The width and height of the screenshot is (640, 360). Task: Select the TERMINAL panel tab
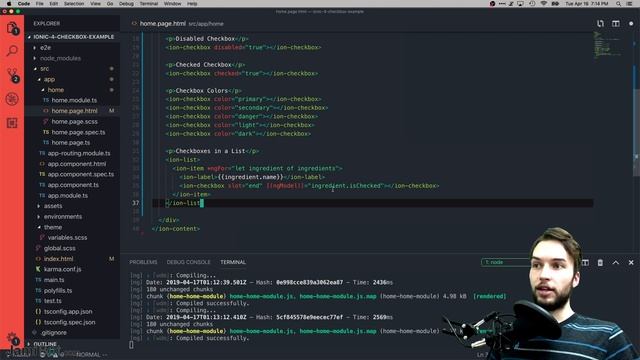pos(233,262)
